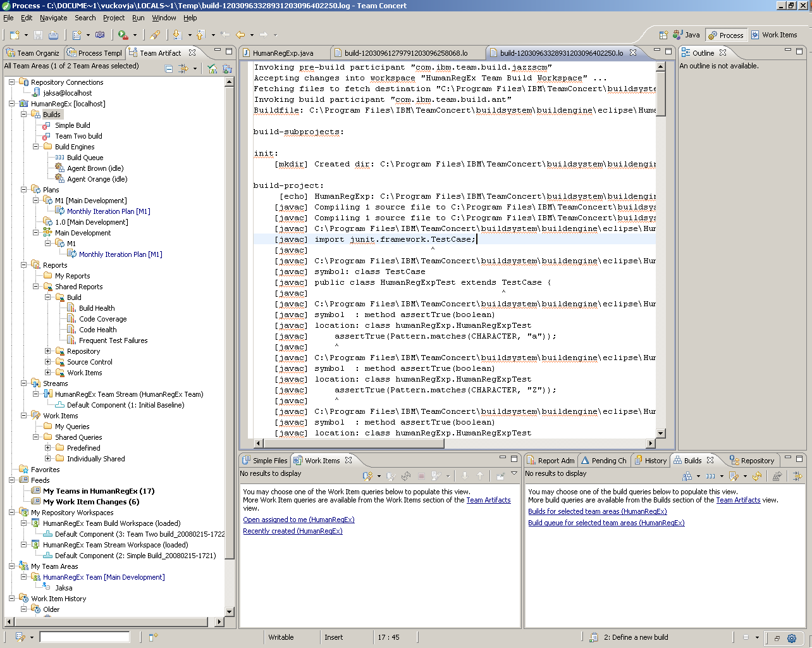This screenshot has height=648, width=812.
Task: Click the Back navigation yellow arrow
Action: 240,35
